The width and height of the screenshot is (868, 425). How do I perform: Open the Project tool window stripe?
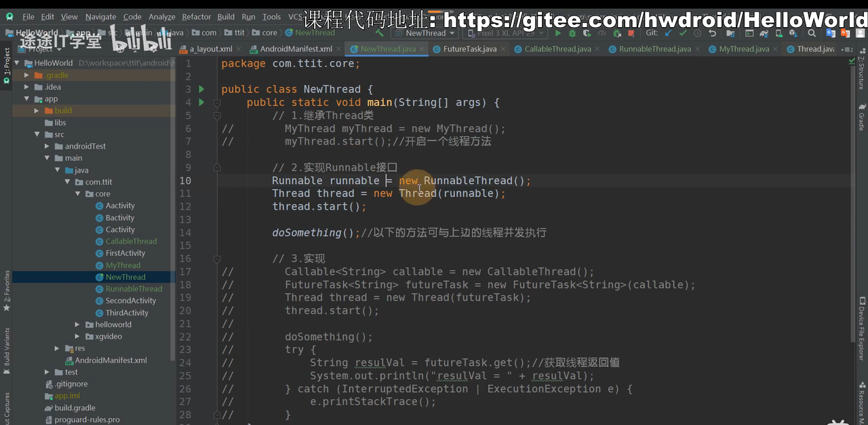click(x=6, y=67)
